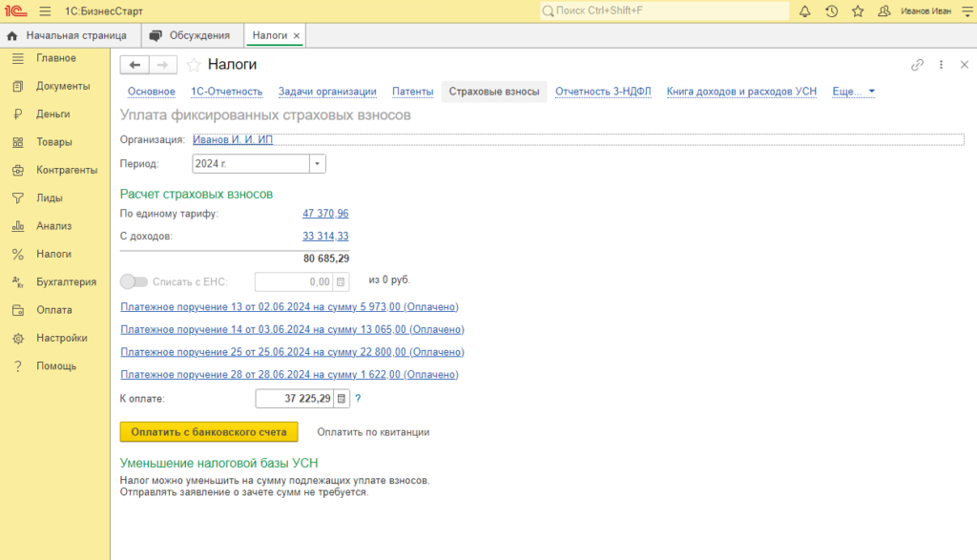Image resolution: width=977 pixels, height=560 pixels.
Task: Click the global search field
Action: pyautogui.click(x=664, y=11)
